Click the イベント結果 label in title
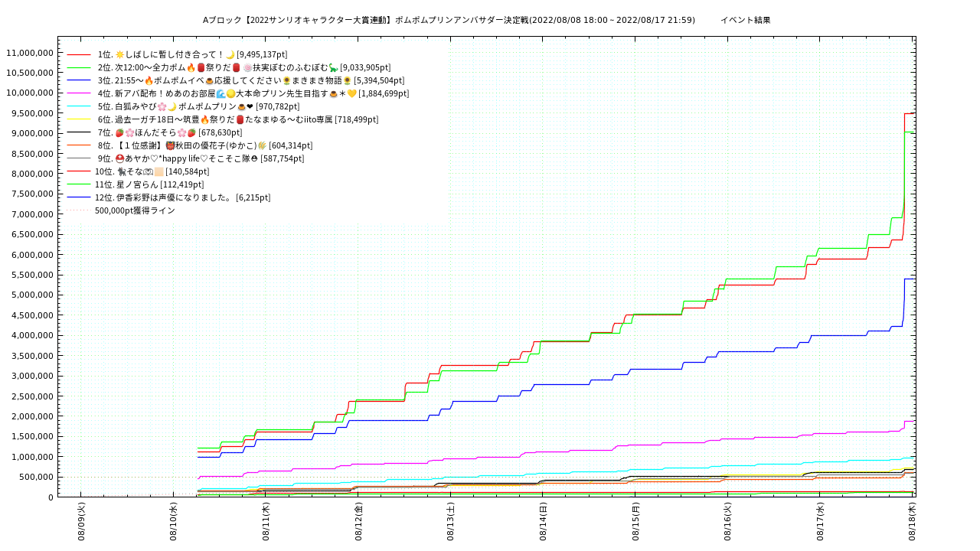Viewport: 980px width, 551px height. tap(745, 20)
